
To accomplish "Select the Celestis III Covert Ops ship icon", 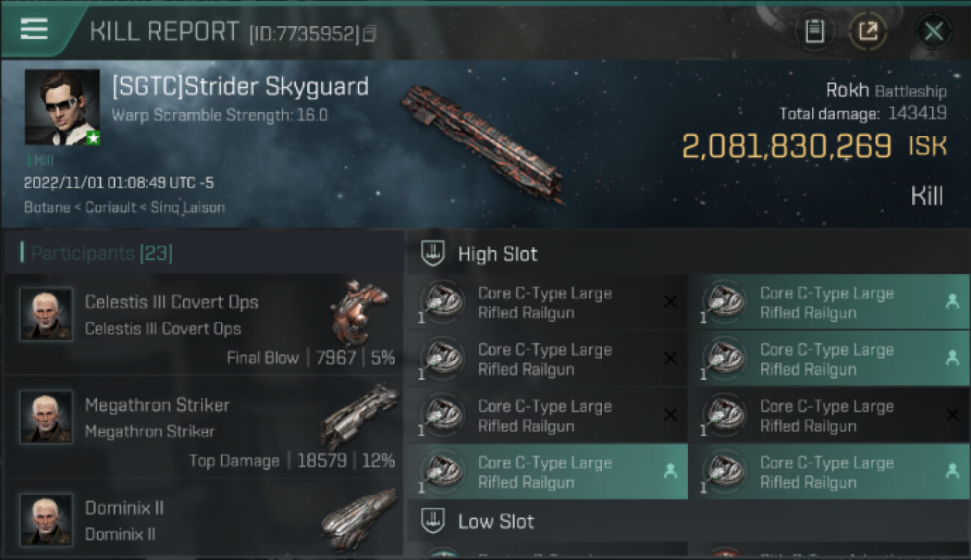I will pos(359,306).
